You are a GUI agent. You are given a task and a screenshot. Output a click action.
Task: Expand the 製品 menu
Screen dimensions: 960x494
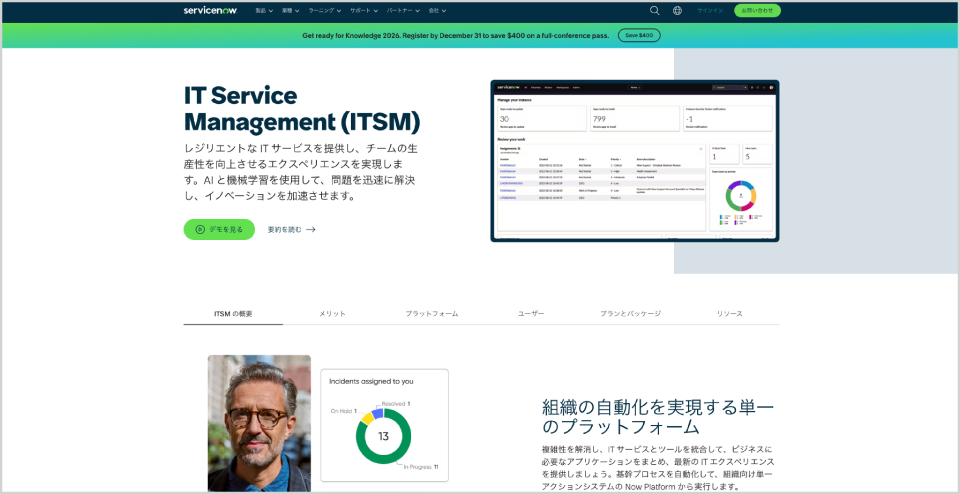tap(264, 10)
